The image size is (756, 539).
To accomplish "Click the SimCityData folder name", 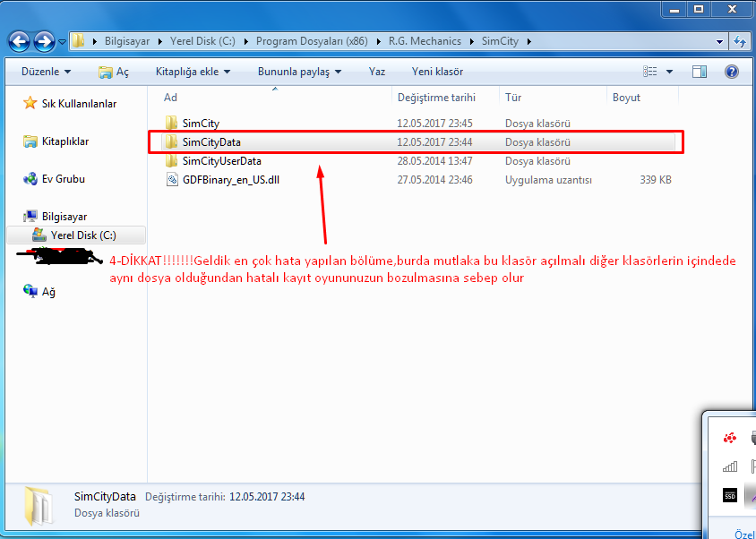I will click(x=211, y=142).
